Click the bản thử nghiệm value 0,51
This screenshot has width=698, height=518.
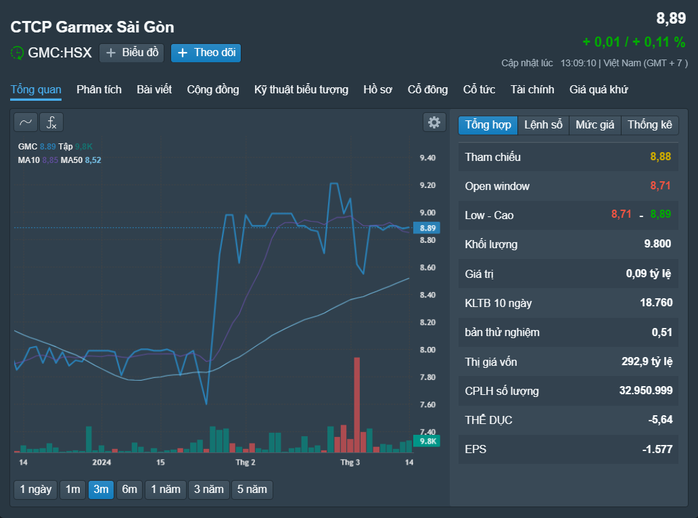661,332
